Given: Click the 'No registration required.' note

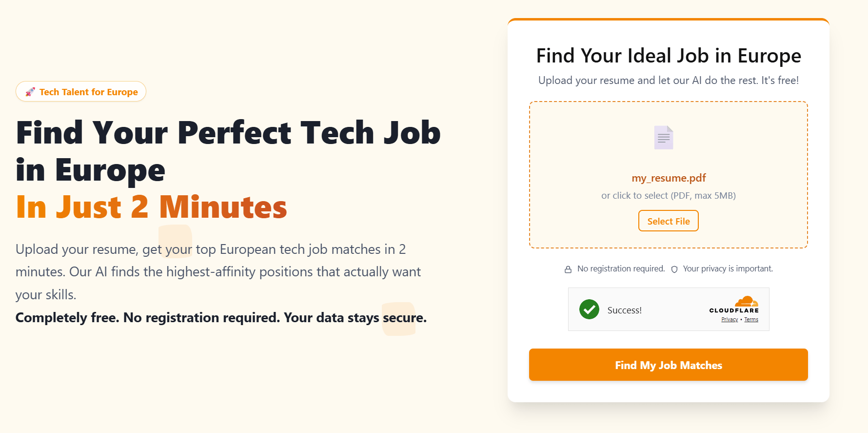Looking at the screenshot, I should coord(621,269).
